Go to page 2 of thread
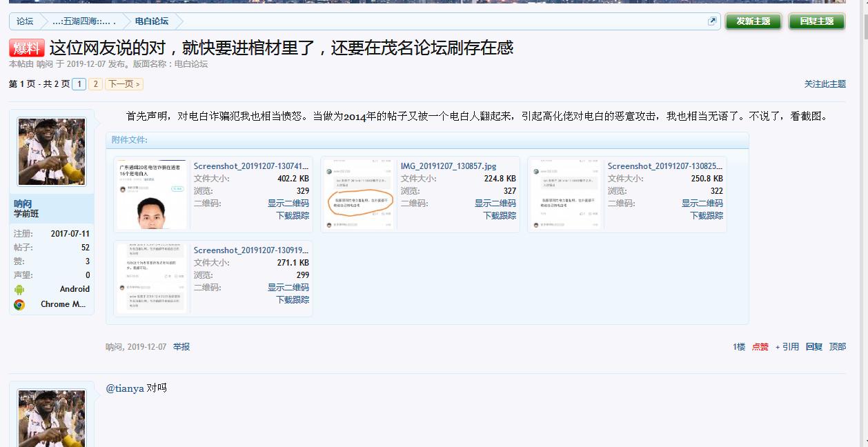This screenshot has width=868, height=447. (95, 84)
